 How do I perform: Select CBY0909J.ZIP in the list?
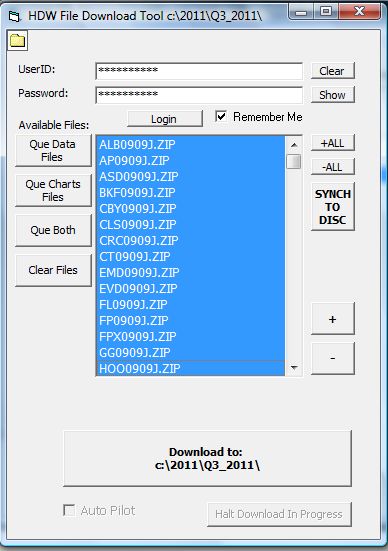point(190,208)
